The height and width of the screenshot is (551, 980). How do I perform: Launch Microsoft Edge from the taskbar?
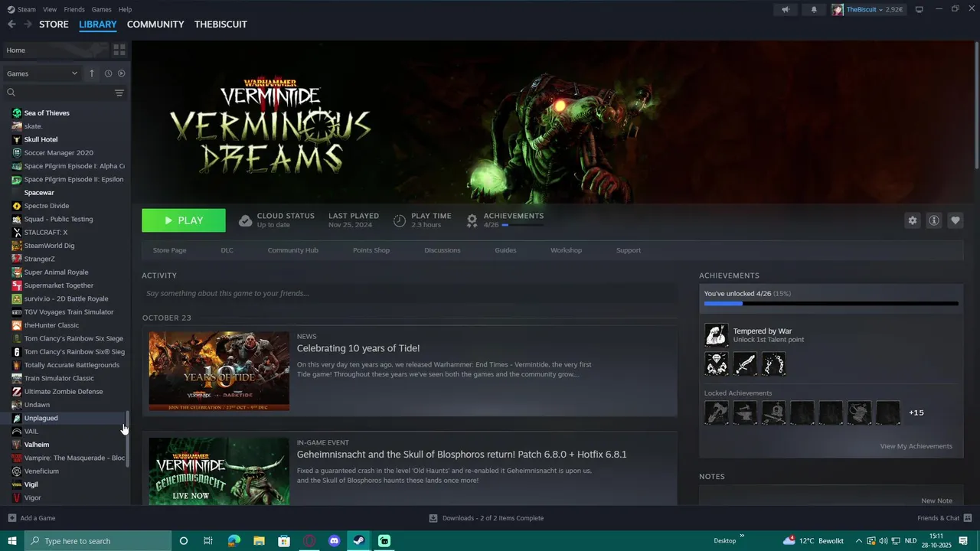(x=234, y=541)
